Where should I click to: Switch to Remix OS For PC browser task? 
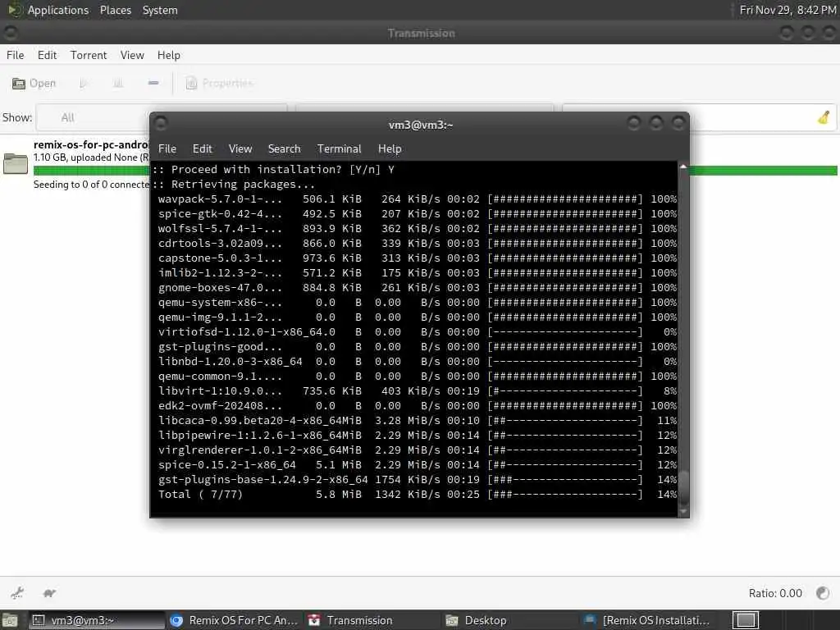[x=235, y=620]
